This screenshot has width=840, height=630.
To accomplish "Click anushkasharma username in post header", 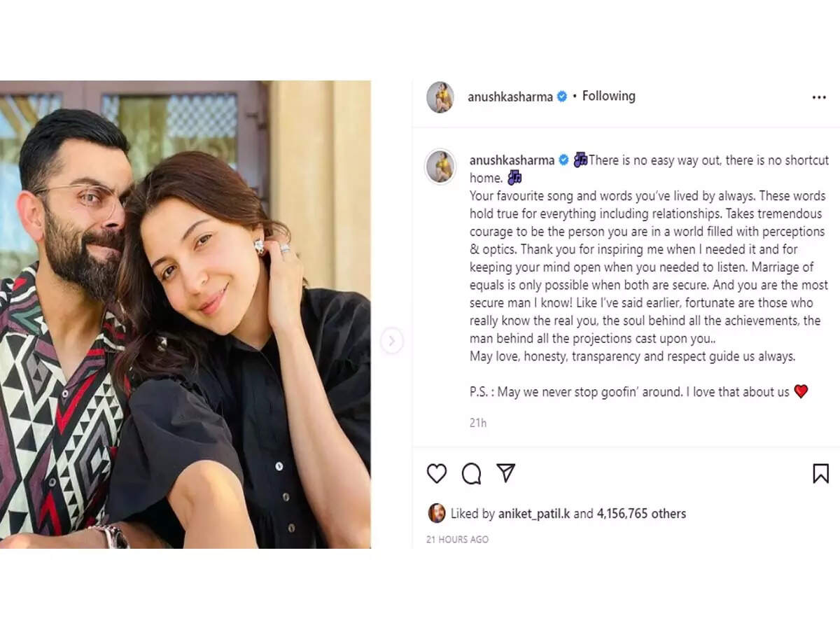I will [510, 97].
